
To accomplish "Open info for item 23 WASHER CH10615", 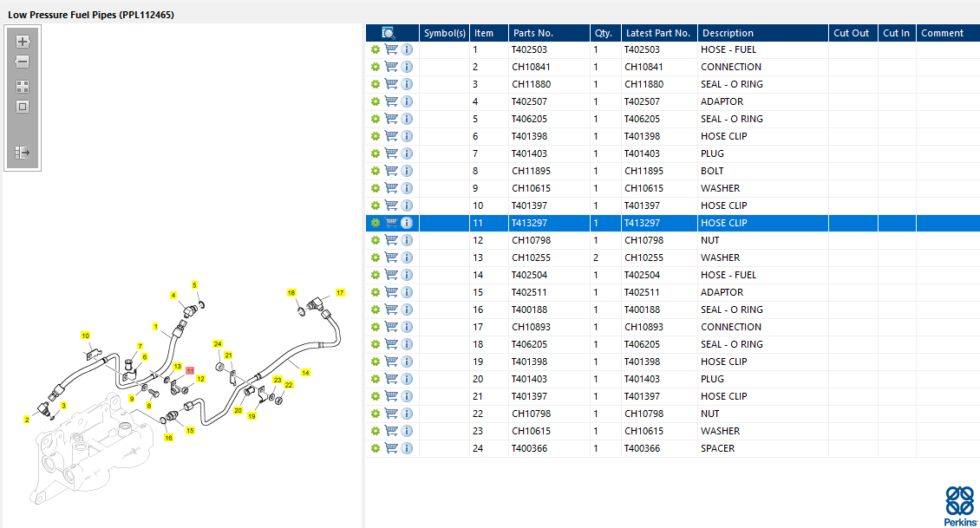I will 407,431.
